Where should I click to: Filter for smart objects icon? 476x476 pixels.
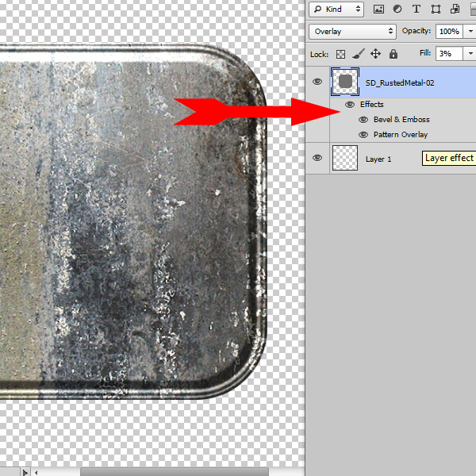pos(455,9)
